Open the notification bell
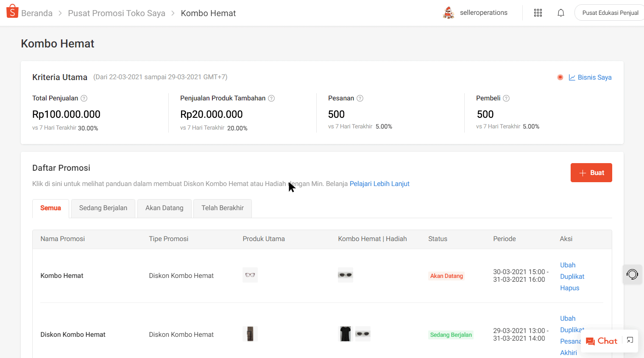Viewport: 644px width, 358px height. [560, 13]
